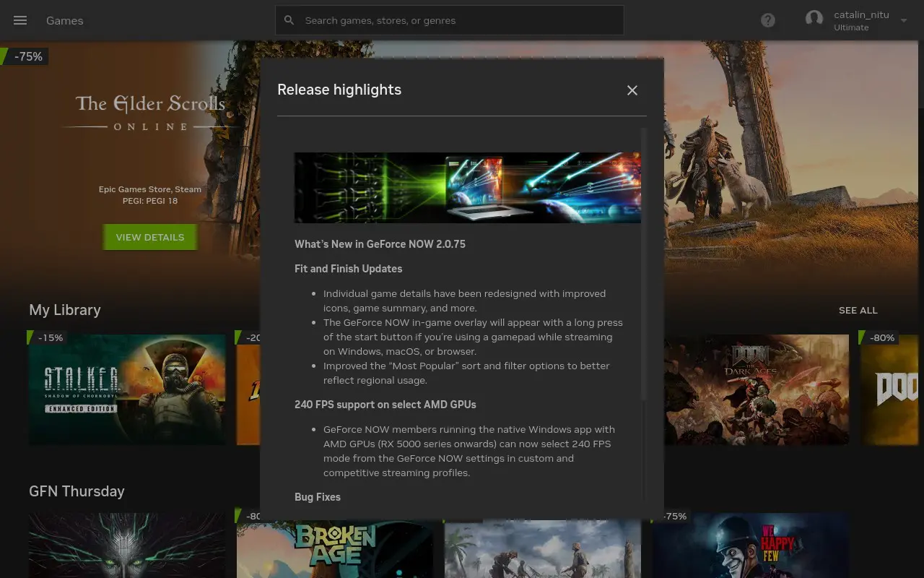The width and height of the screenshot is (924, 578).
Task: Click the 'Fit and Finish Updates' heading
Action: click(348, 269)
